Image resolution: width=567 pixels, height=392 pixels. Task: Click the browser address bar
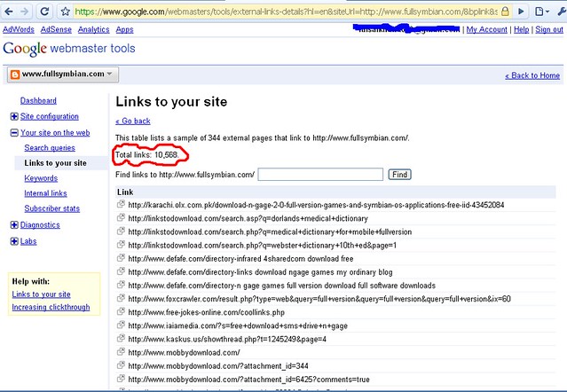(x=286, y=12)
